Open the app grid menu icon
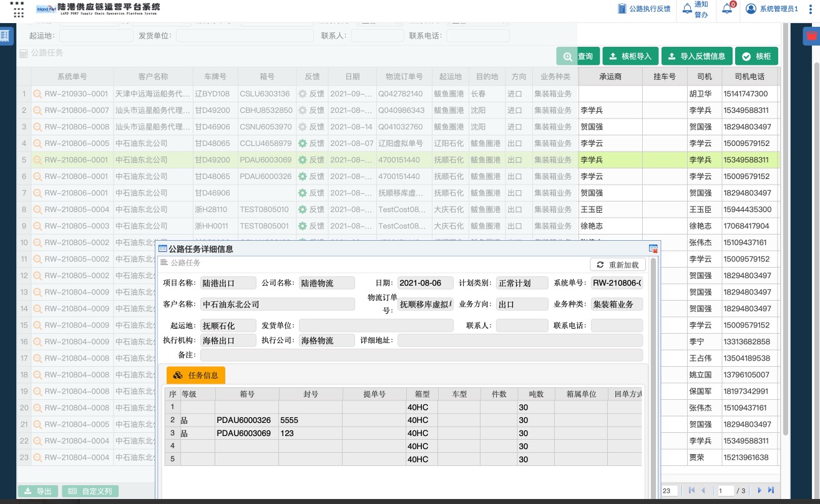Viewport: 820px width, 504px height. (x=18, y=9)
